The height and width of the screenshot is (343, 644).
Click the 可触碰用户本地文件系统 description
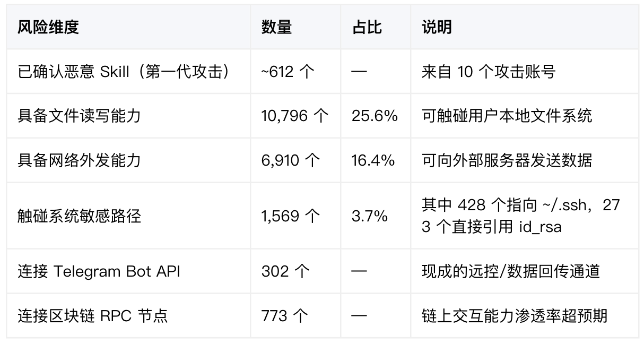(507, 116)
